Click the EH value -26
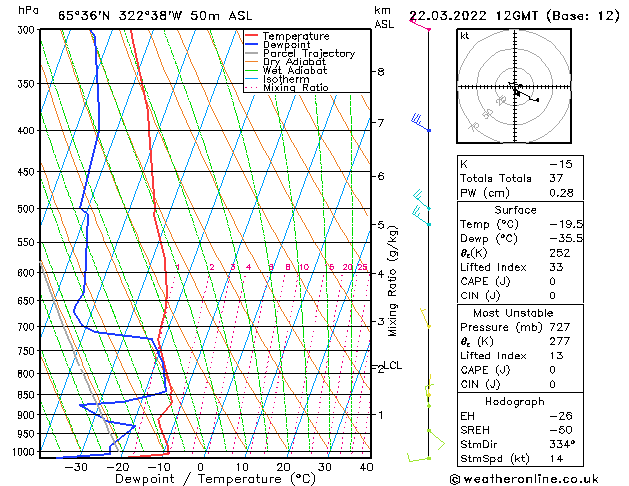 [561, 416]
